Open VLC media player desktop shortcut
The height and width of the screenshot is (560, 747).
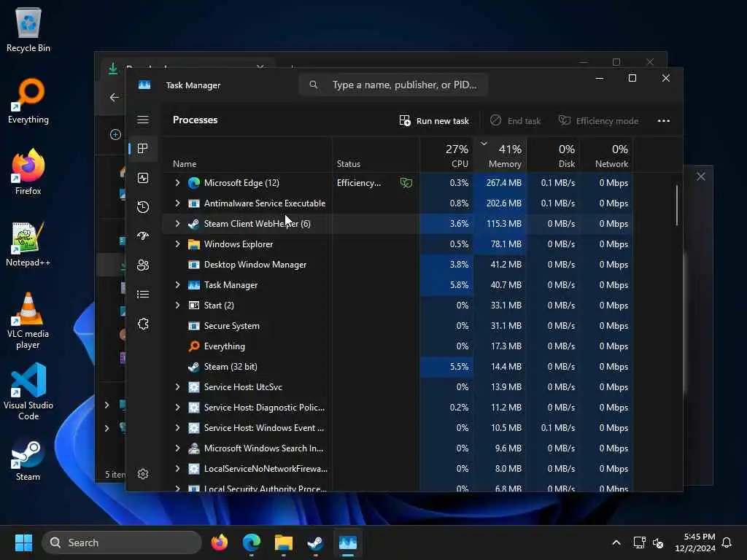pos(28,321)
